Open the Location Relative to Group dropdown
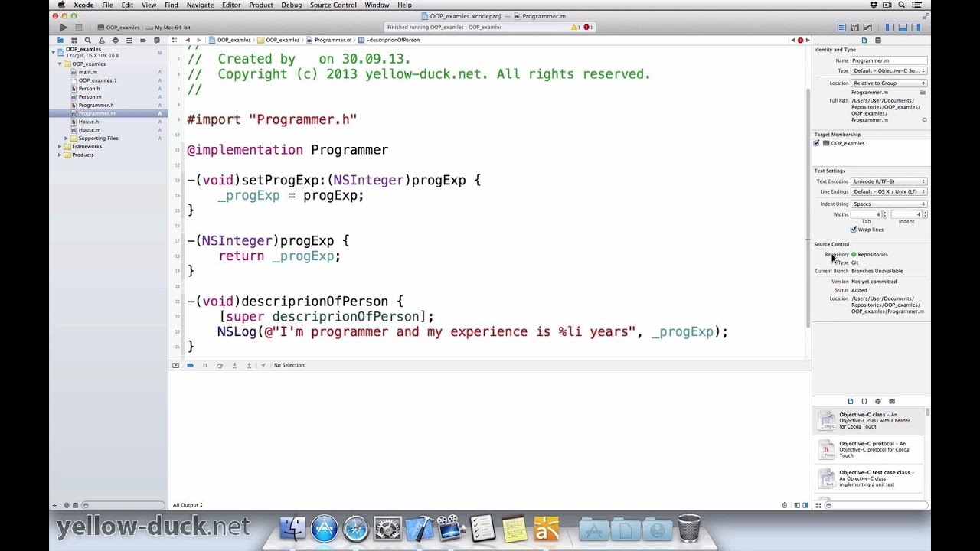Viewport: 980px width, 551px height. pos(889,83)
